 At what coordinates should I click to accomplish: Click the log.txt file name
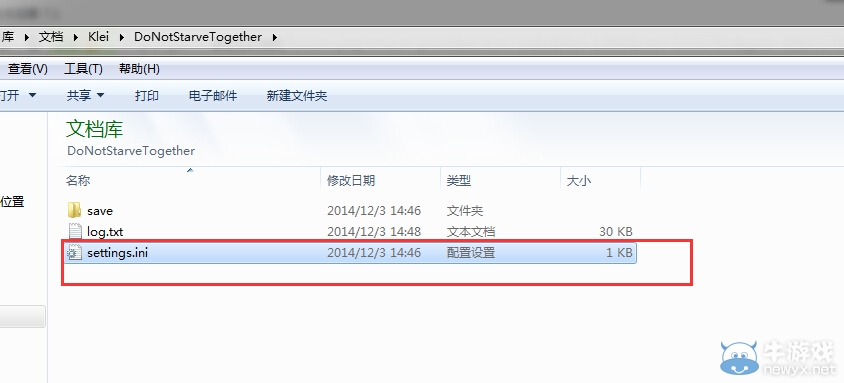tap(105, 232)
